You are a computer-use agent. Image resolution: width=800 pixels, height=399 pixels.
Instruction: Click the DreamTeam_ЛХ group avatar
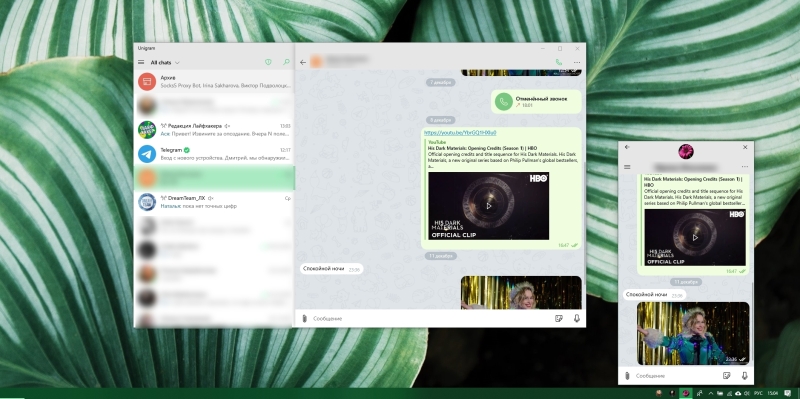(147, 202)
